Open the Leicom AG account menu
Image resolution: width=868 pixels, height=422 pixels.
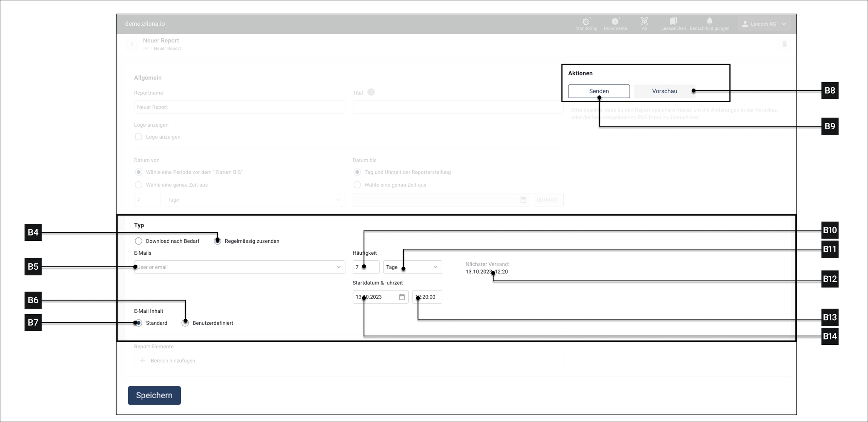point(764,24)
